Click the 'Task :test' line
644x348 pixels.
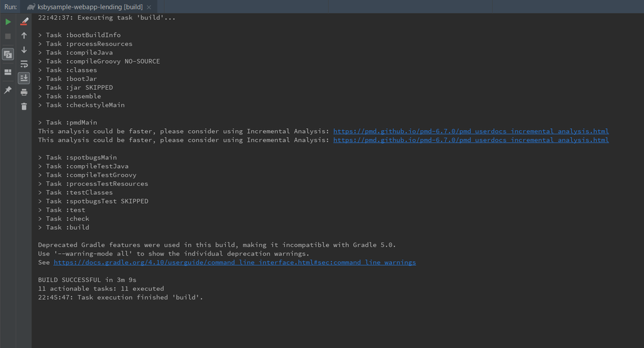(62, 210)
